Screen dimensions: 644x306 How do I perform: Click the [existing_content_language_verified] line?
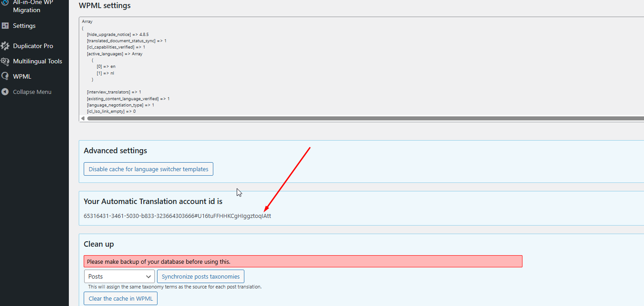(x=128, y=98)
